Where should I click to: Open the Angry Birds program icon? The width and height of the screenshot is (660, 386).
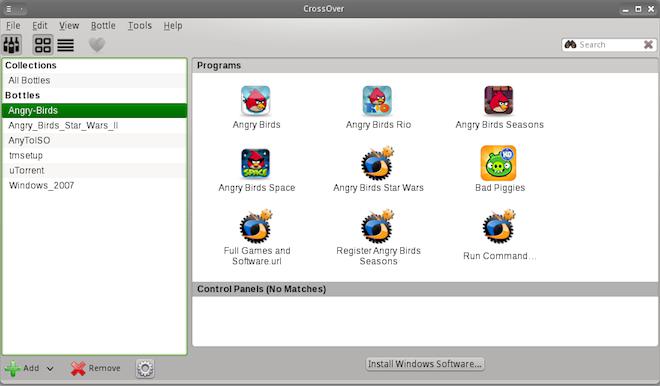tap(255, 101)
